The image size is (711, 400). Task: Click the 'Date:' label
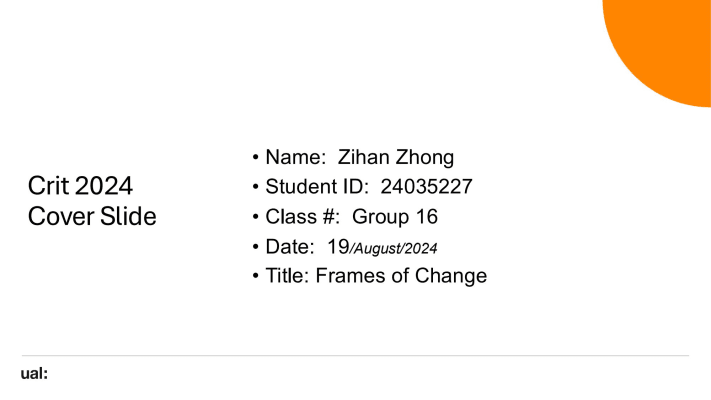pyautogui.click(x=290, y=247)
